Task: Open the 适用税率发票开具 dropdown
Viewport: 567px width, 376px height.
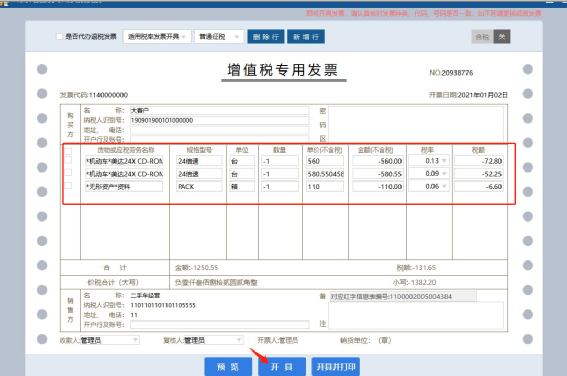Action: coord(157,37)
